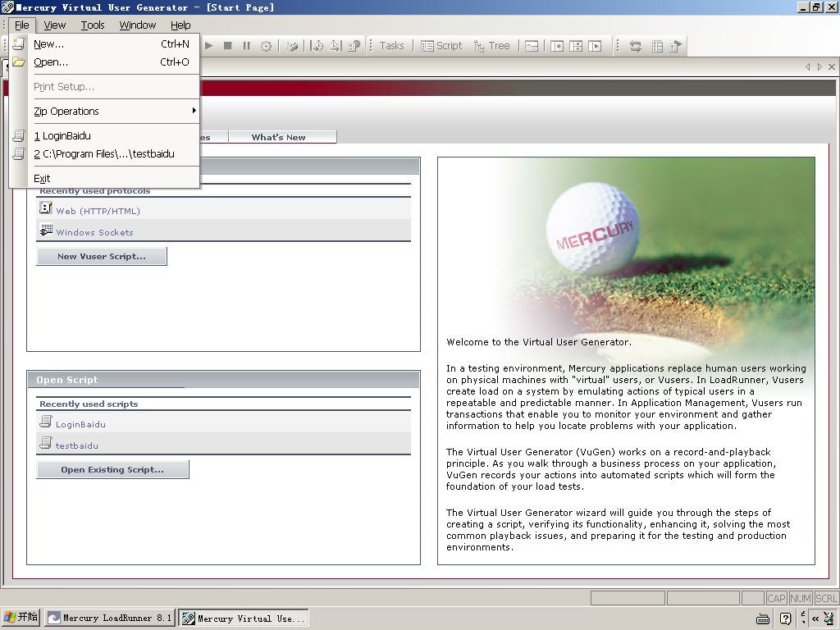Click the End Transaction stopwatch icon
Viewport: 840px width, 630px height.
point(336,46)
